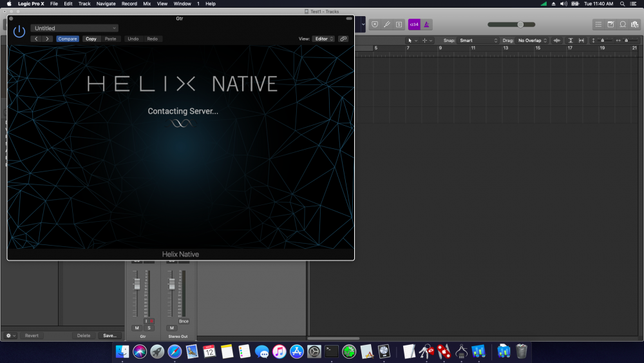This screenshot has height=363, width=644.
Task: Open the marquee command-click tool menu
Action: pyautogui.click(x=427, y=40)
